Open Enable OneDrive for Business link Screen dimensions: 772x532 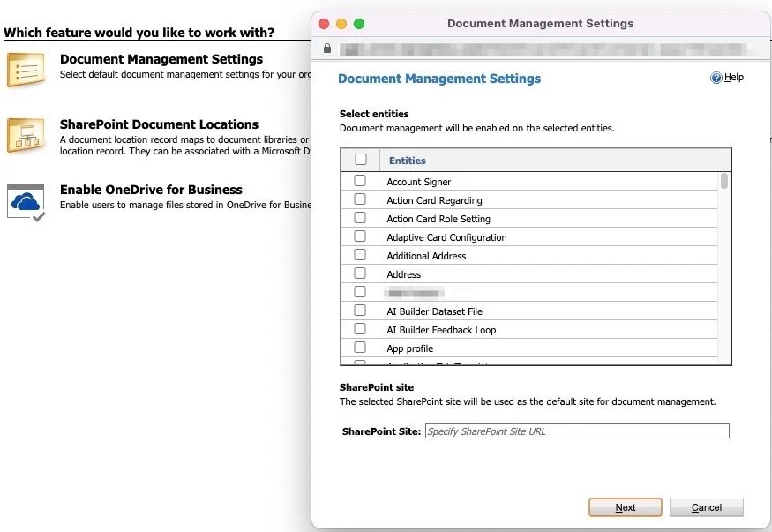pyautogui.click(x=151, y=190)
